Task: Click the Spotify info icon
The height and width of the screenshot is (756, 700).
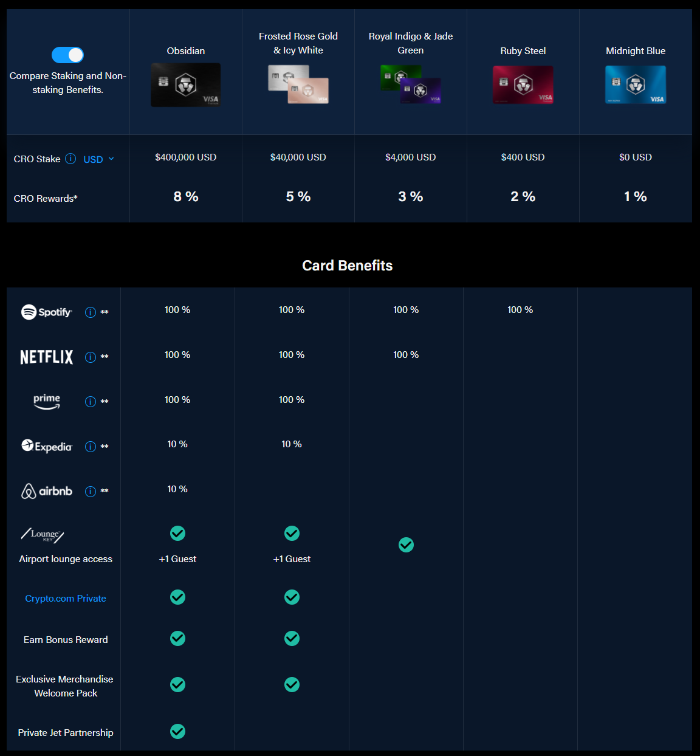Action: pyautogui.click(x=91, y=312)
